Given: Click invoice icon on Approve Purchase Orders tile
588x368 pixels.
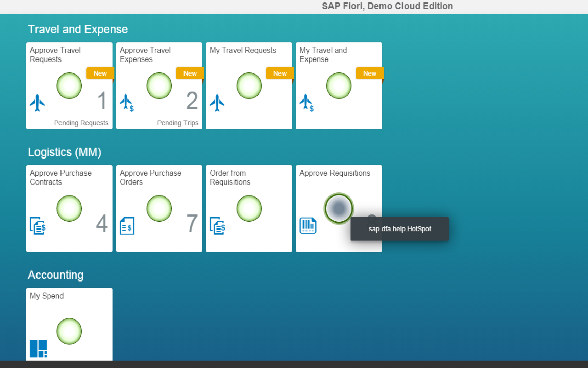Looking at the screenshot, I should point(127,226).
